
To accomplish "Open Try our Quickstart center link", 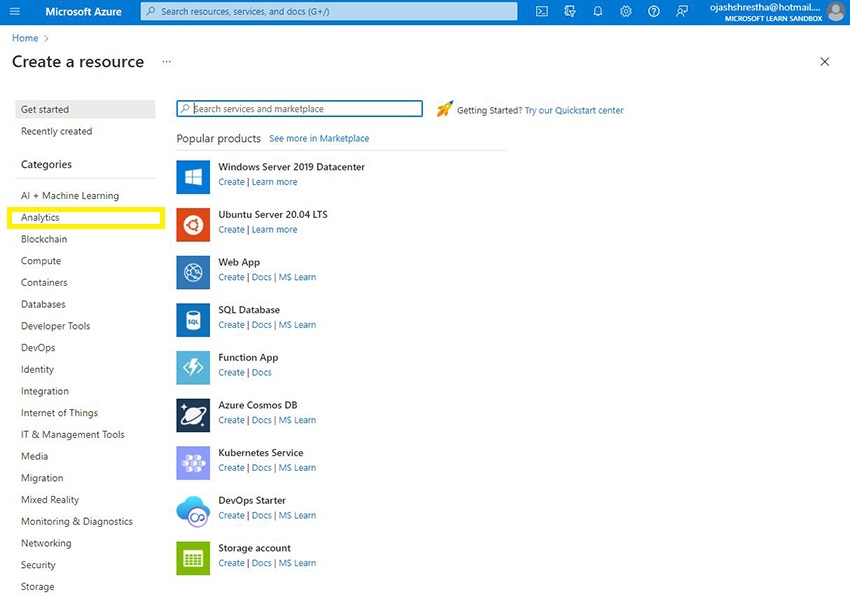I will coord(574,110).
